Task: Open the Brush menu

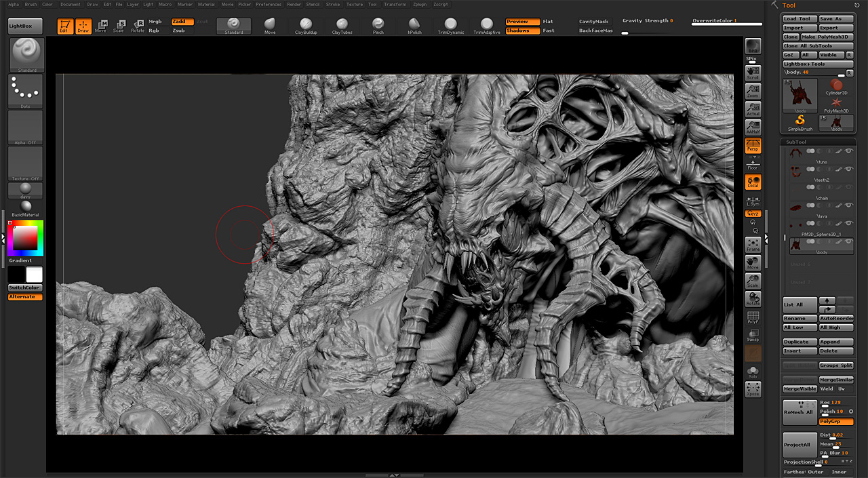Action: point(31,4)
